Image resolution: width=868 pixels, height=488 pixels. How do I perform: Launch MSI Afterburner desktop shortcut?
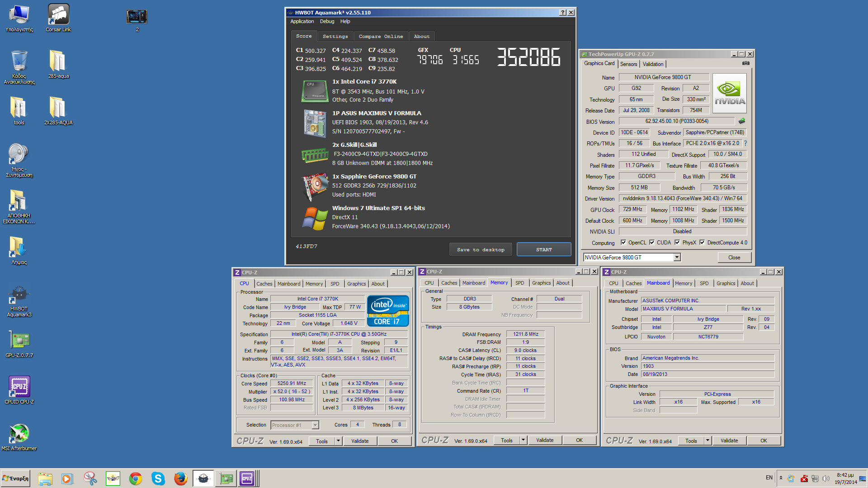19,437
